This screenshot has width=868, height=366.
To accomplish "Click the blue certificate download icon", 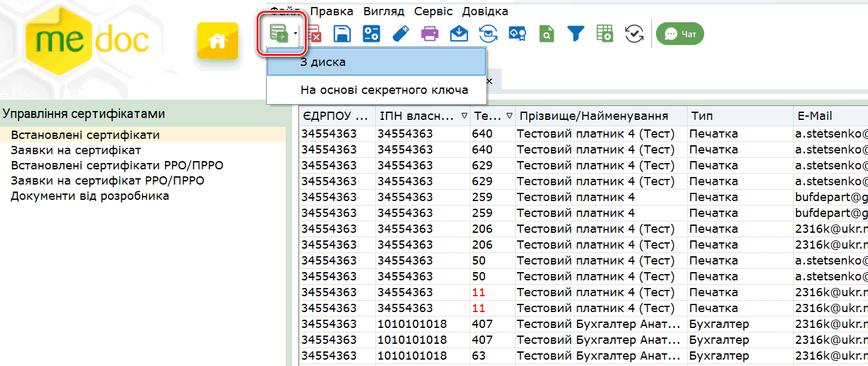I will point(517,34).
